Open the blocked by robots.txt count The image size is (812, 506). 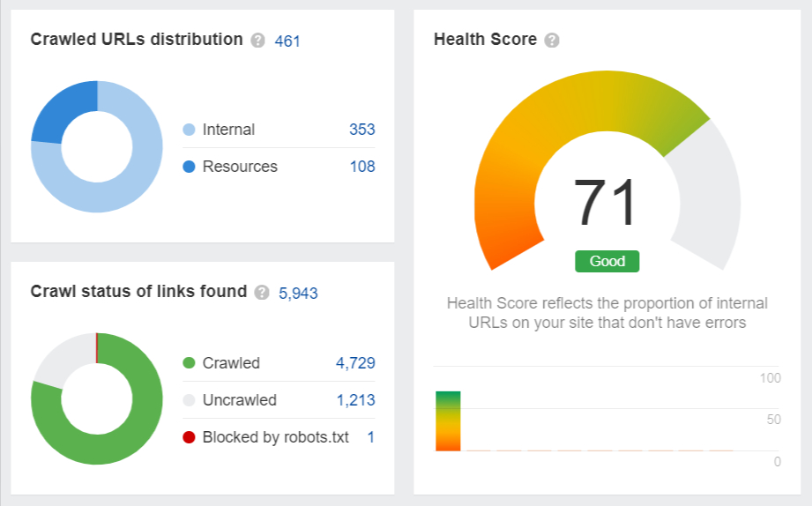[x=370, y=437]
